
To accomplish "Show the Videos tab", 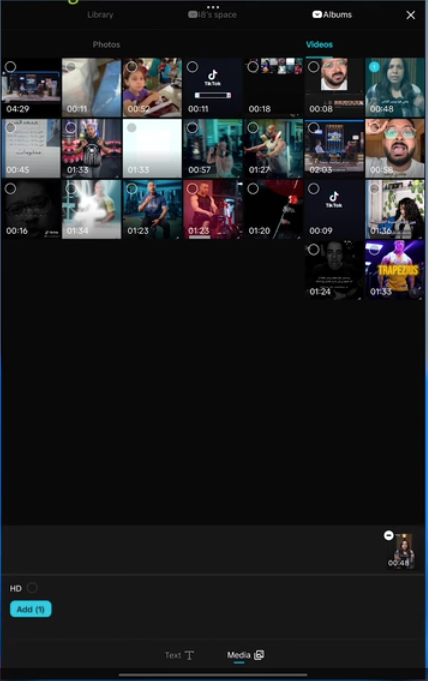I will click(x=319, y=44).
